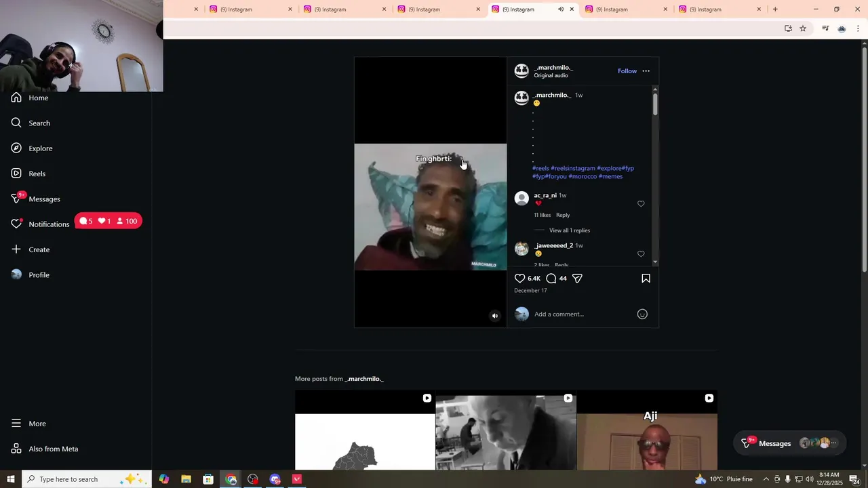Click _.marchmilo._ link under More posts
This screenshot has width=868, height=488.
[364, 379]
